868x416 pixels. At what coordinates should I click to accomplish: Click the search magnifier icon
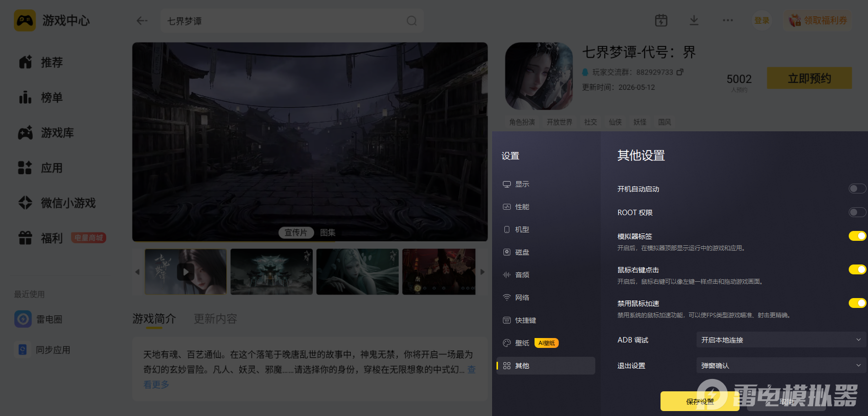(412, 21)
